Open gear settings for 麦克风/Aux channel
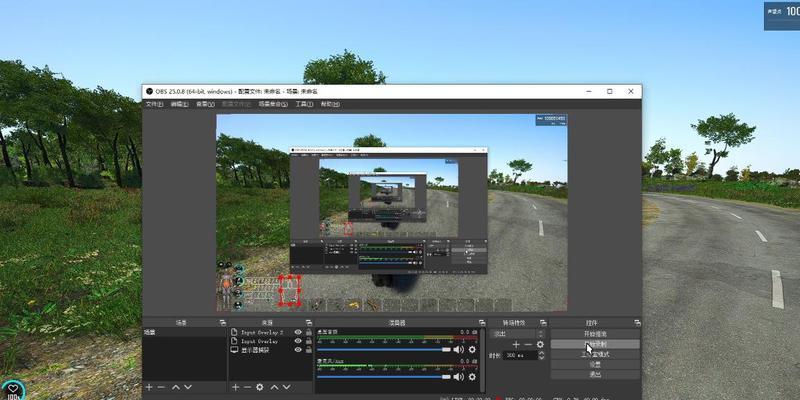 [472, 377]
